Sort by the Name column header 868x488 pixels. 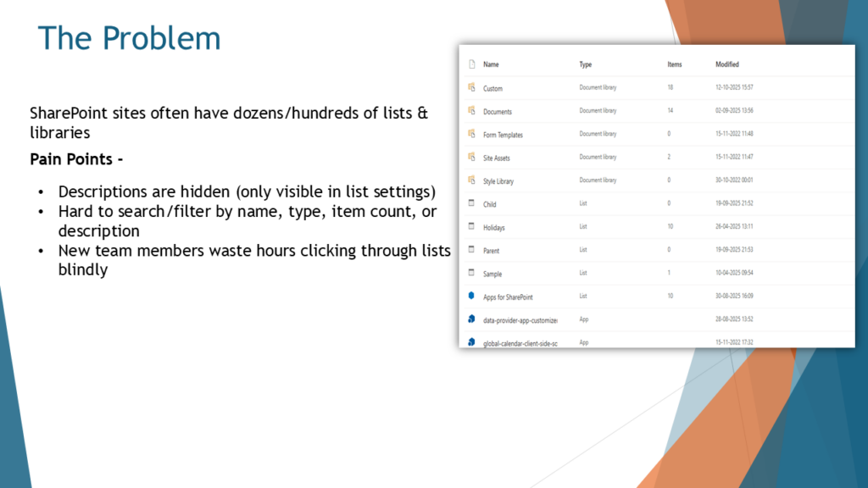pyautogui.click(x=491, y=64)
